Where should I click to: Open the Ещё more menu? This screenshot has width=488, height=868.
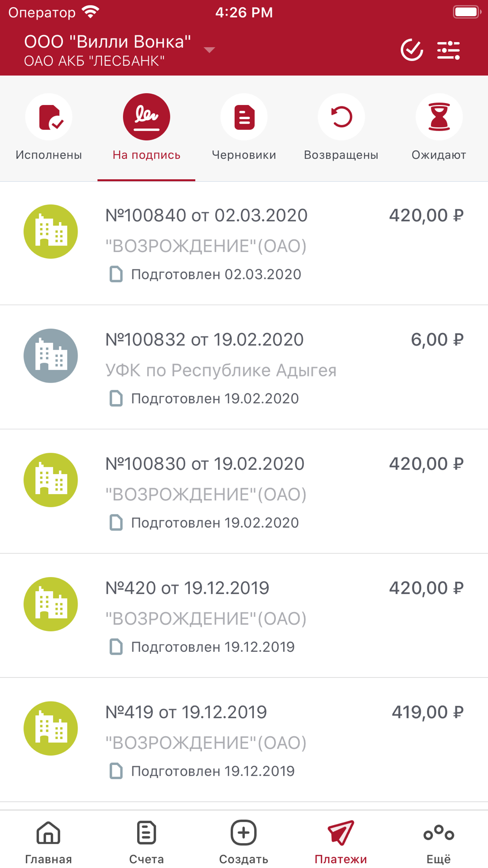(x=439, y=842)
